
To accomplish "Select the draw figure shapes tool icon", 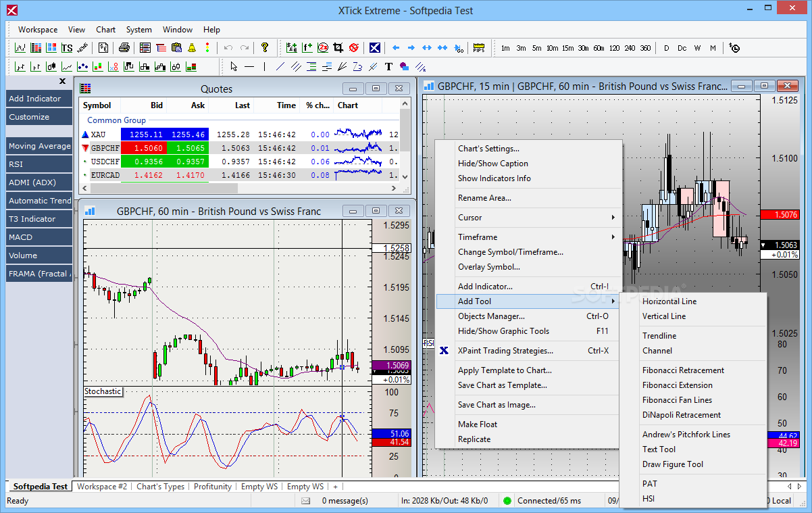I will tap(404, 66).
